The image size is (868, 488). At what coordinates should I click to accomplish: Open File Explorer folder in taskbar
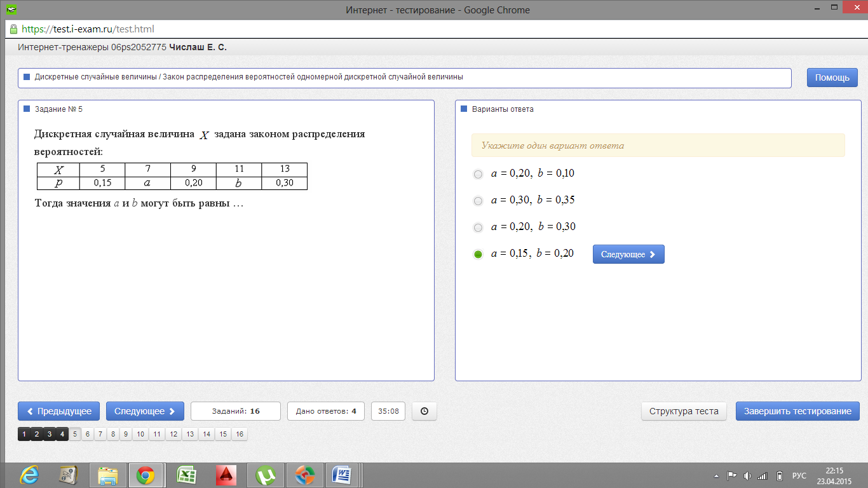pos(108,474)
